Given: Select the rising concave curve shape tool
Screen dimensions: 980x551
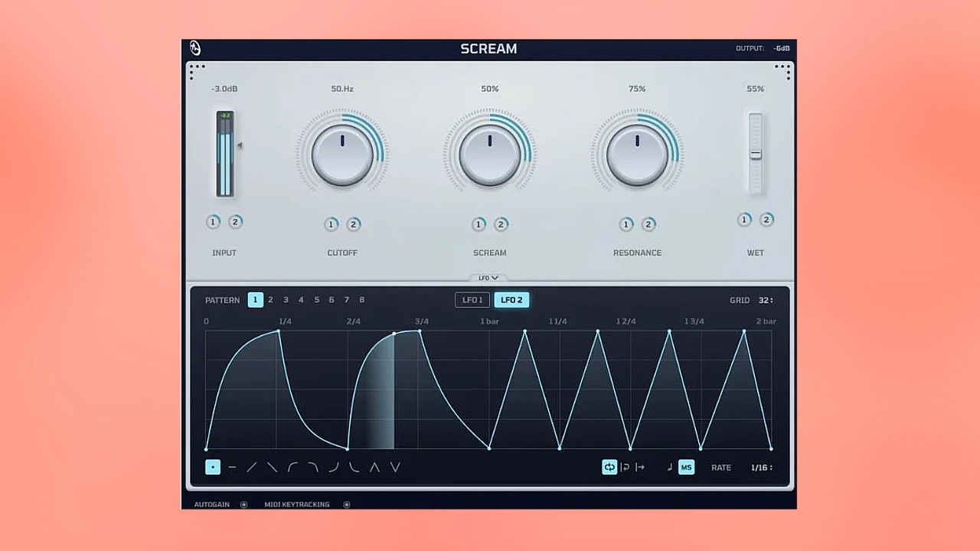Looking at the screenshot, I should click(x=333, y=467).
